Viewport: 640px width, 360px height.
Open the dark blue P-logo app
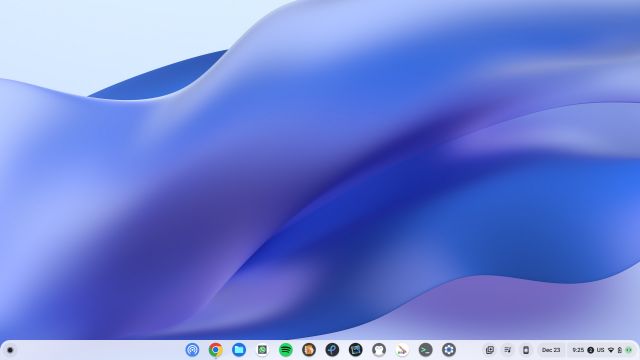pos(332,350)
